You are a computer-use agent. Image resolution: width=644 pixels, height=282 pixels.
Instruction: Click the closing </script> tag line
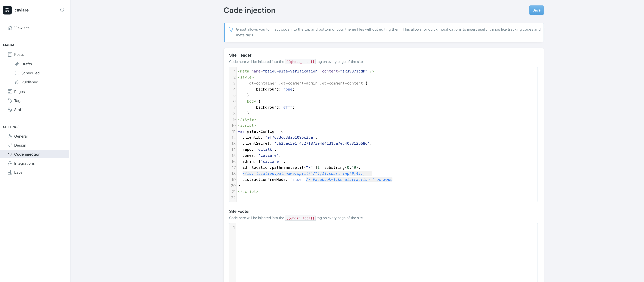[x=248, y=191]
